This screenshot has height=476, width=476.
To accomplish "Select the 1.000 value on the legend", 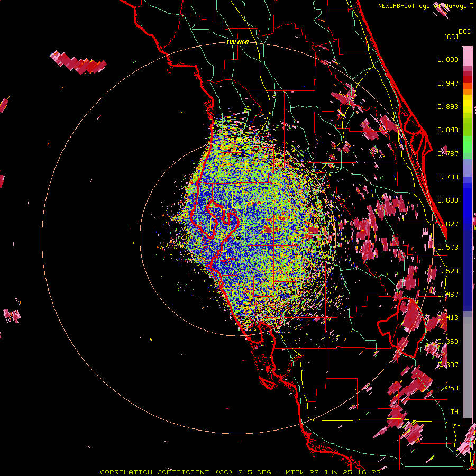I will point(448,59).
